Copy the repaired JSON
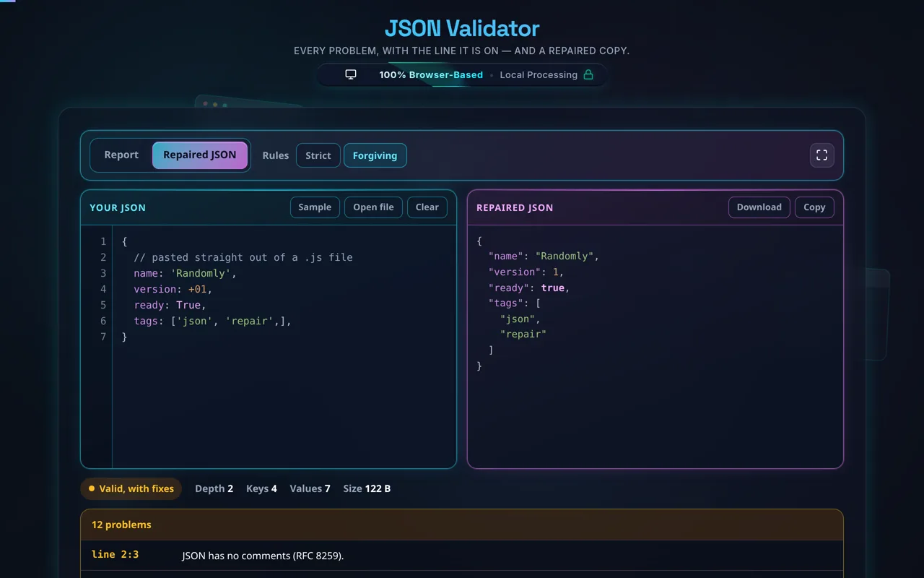Viewport: 924px width, 578px height. click(x=814, y=207)
